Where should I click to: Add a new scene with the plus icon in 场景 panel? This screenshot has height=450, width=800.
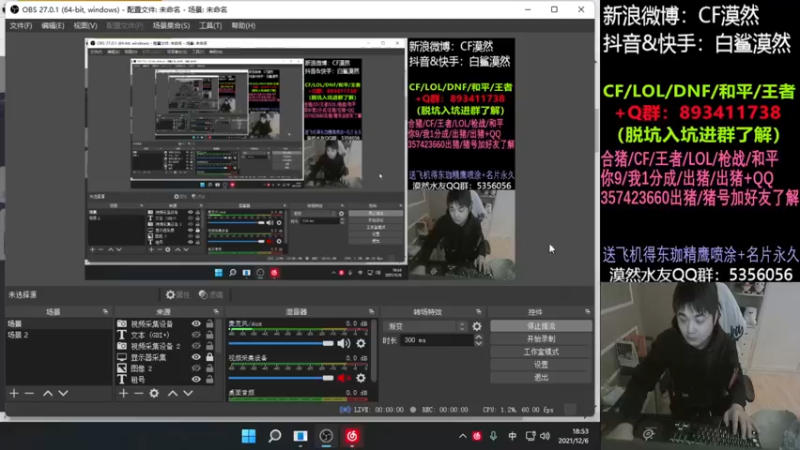(x=14, y=393)
